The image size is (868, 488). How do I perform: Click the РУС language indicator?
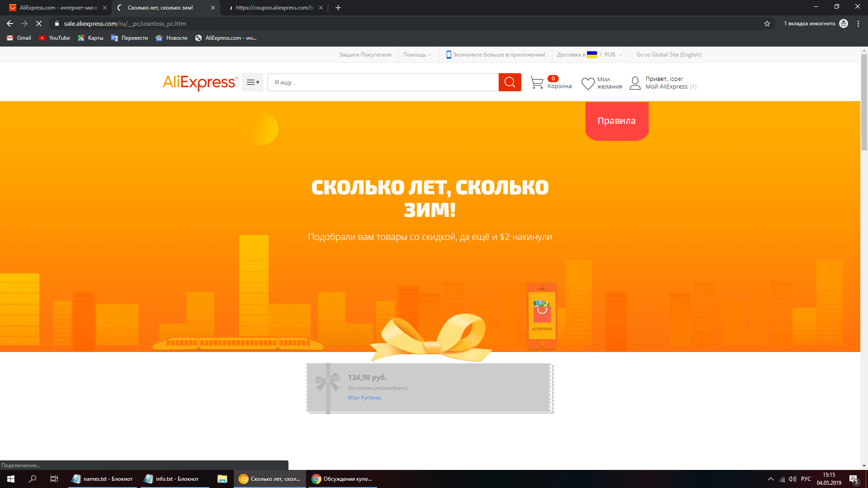(x=806, y=479)
